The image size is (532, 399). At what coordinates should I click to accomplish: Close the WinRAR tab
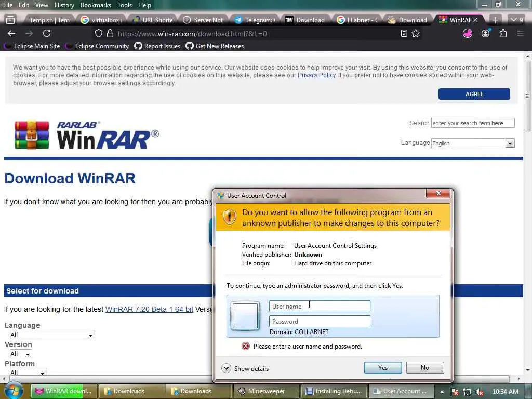click(x=475, y=20)
